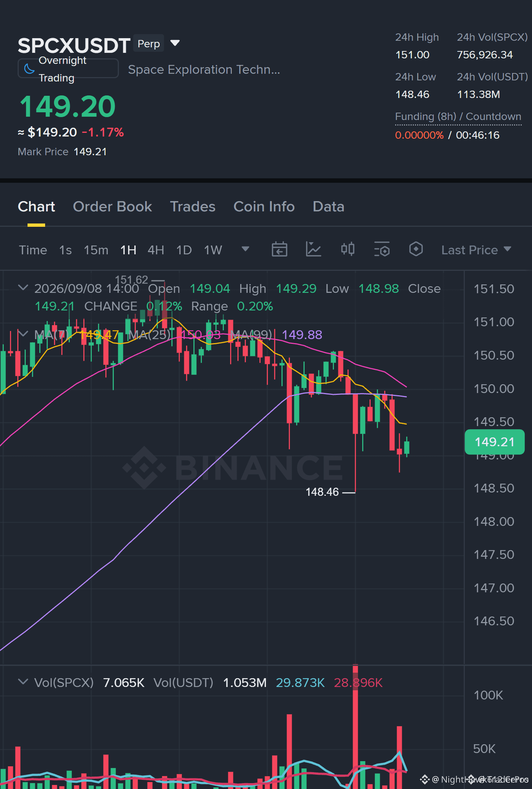Switch to the Order Book tab
The width and height of the screenshot is (532, 789).
[112, 207]
